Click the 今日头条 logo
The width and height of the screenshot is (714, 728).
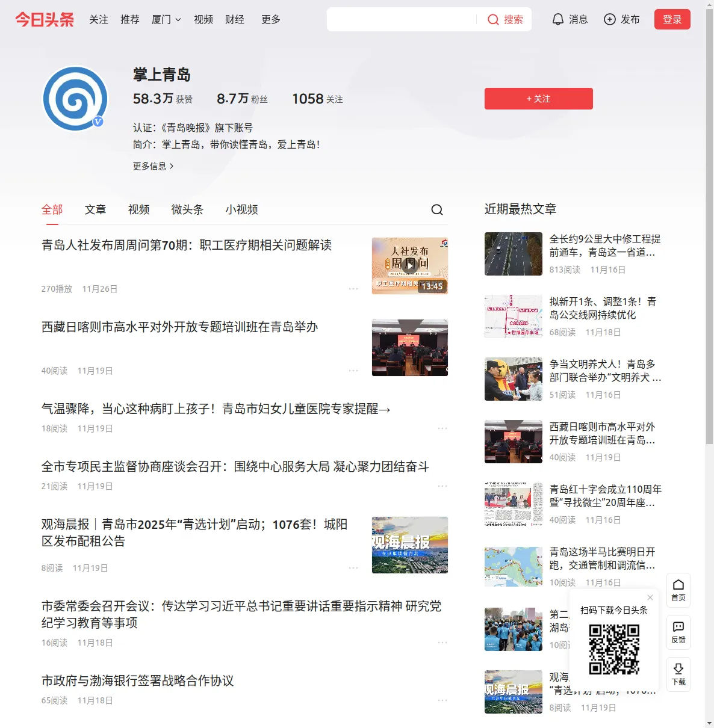[x=45, y=19]
